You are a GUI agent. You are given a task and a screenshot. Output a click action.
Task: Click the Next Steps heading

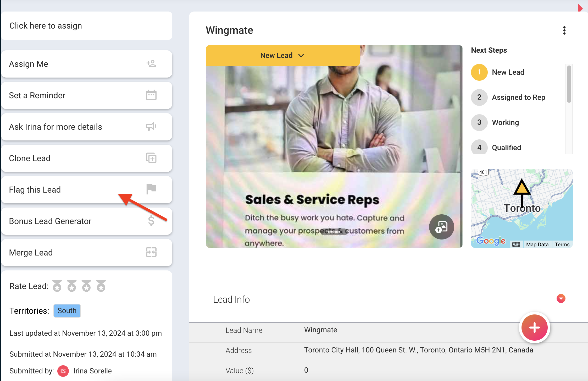coord(489,50)
